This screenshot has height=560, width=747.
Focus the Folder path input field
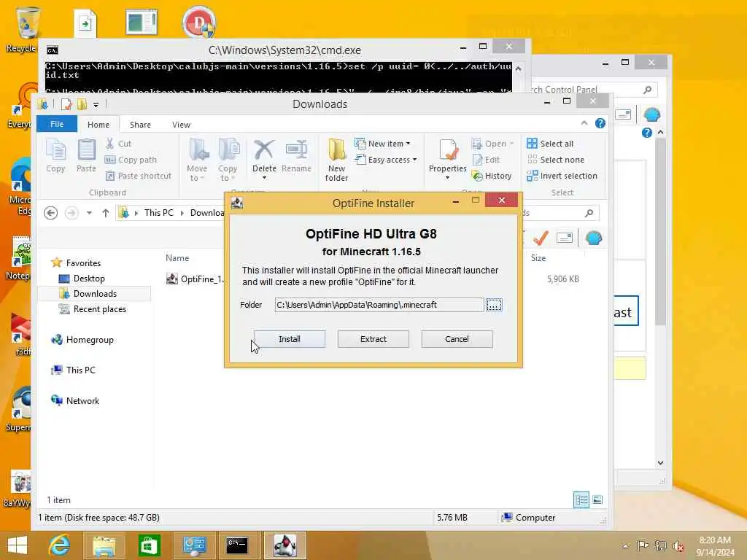[x=379, y=305]
